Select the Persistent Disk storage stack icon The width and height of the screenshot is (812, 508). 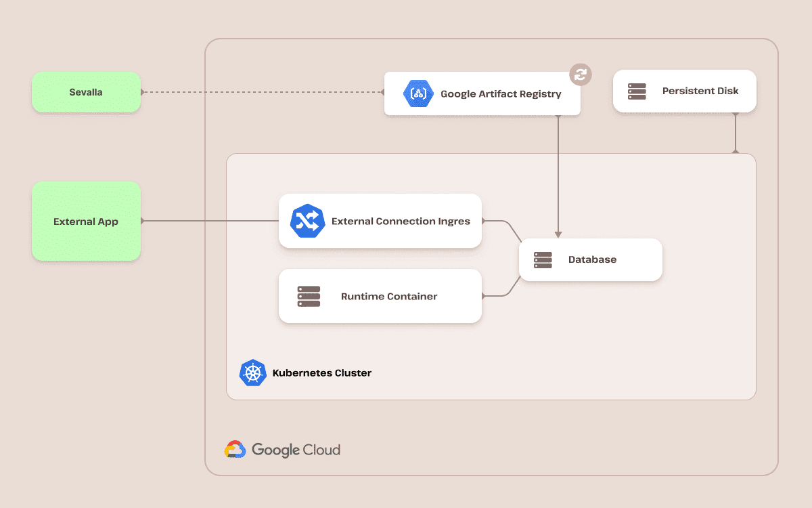point(636,91)
